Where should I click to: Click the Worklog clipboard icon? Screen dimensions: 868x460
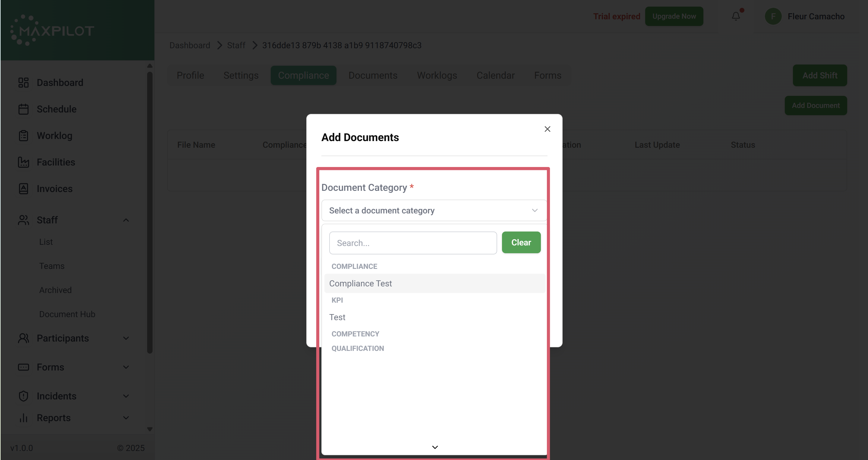click(23, 135)
